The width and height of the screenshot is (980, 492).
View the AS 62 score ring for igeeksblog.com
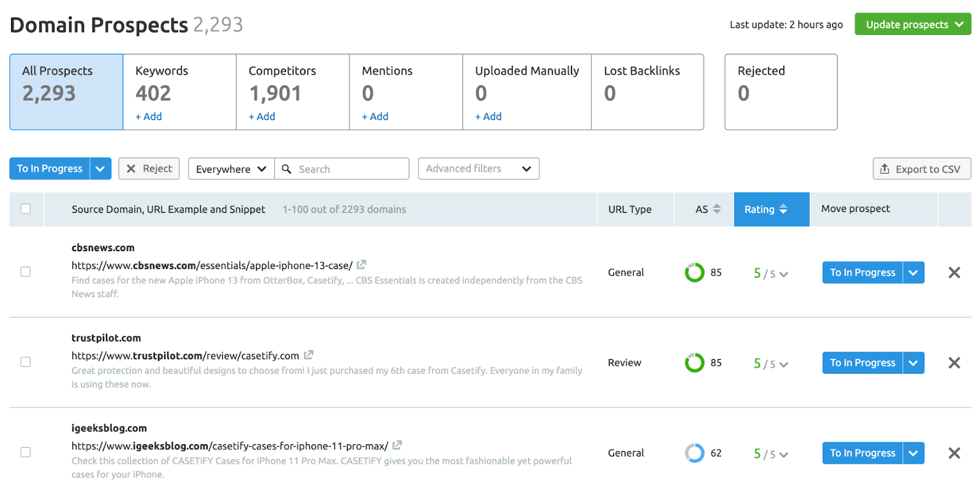point(695,453)
